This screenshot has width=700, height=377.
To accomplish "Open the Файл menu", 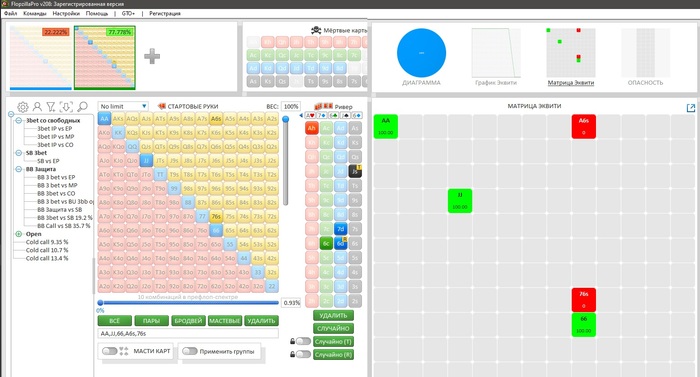I will 10,13.
